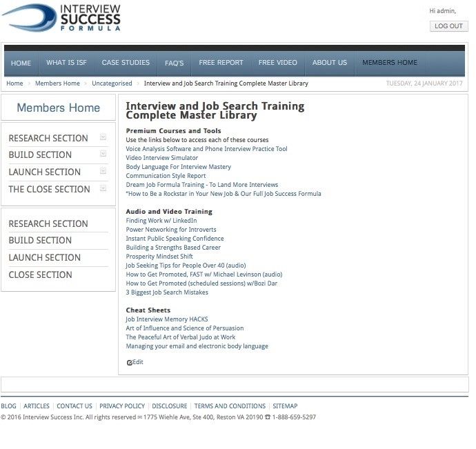476x449 pixels.
Task: Select CLOSE SECTION in lower sidebar menu
Action: pyautogui.click(x=40, y=275)
